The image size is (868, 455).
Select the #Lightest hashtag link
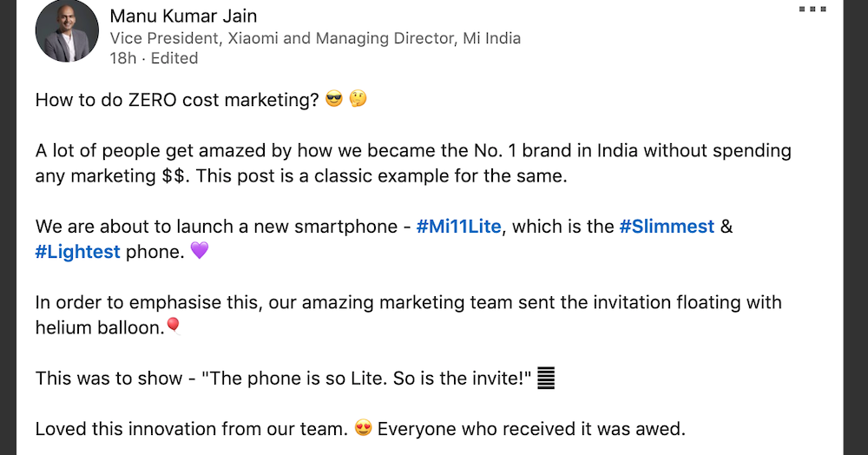point(78,252)
